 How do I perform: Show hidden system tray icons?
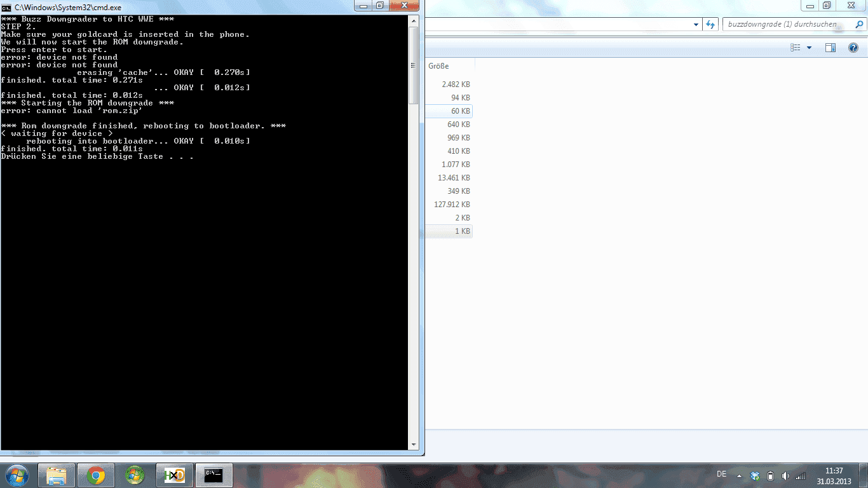738,475
